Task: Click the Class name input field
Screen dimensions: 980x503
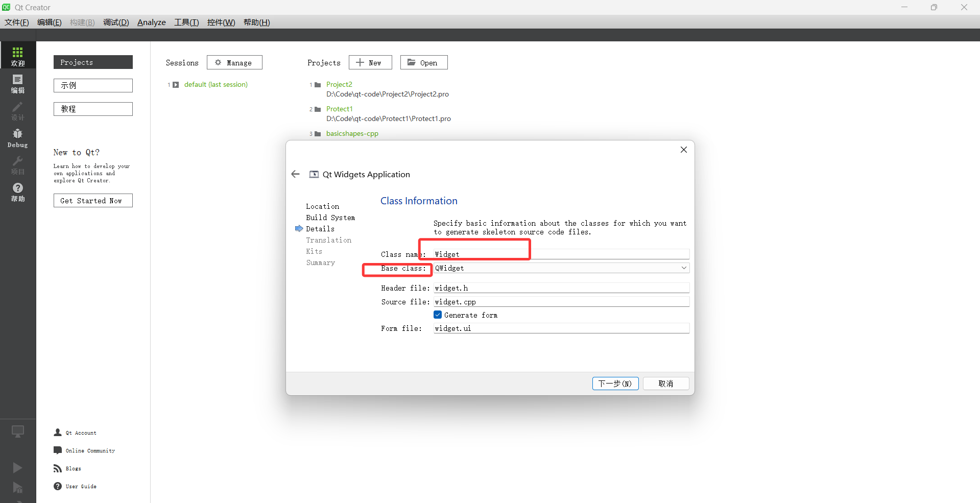Action: point(561,254)
